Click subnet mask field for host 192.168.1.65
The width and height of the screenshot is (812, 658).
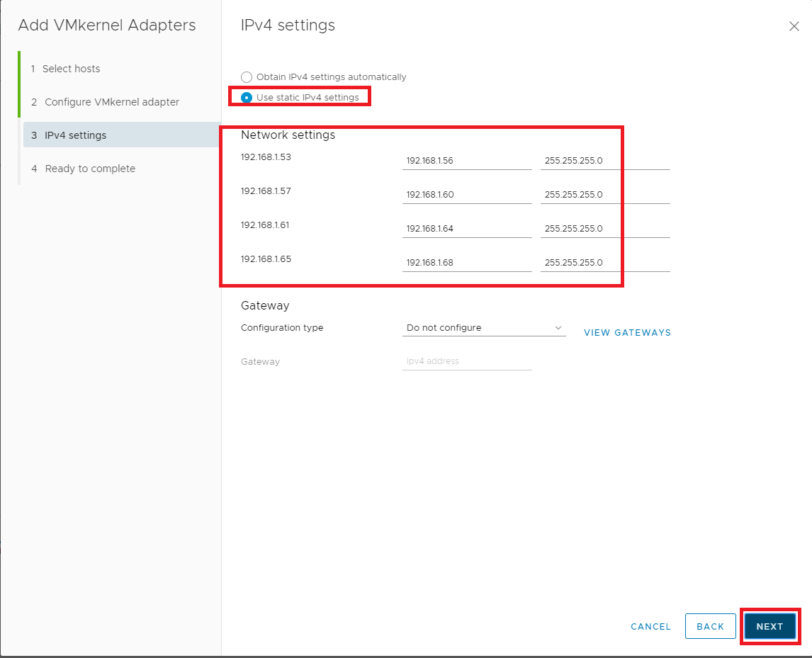[x=604, y=263]
